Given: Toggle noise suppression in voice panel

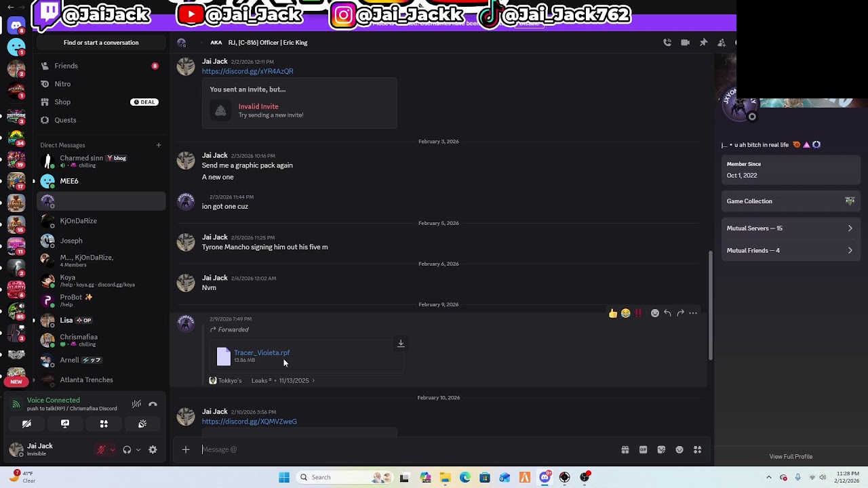Looking at the screenshot, I should point(136,405).
